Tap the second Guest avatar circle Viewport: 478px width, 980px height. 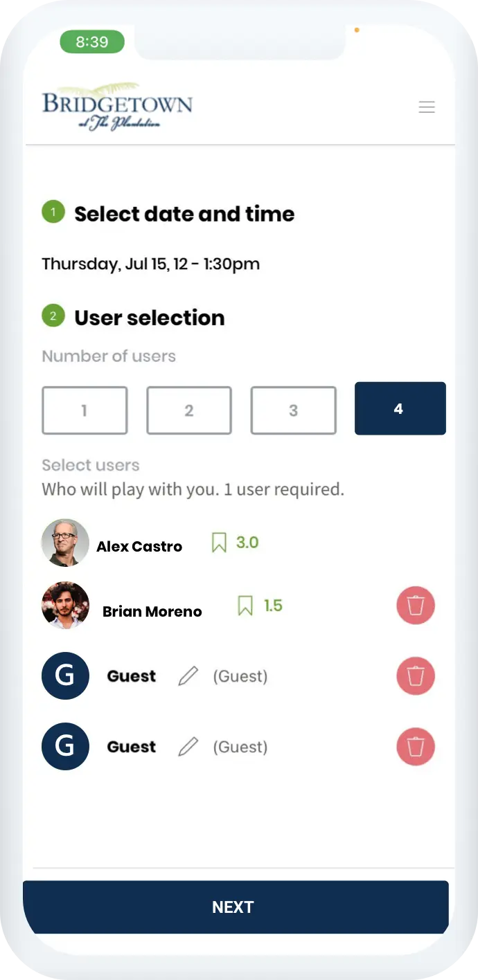(65, 746)
